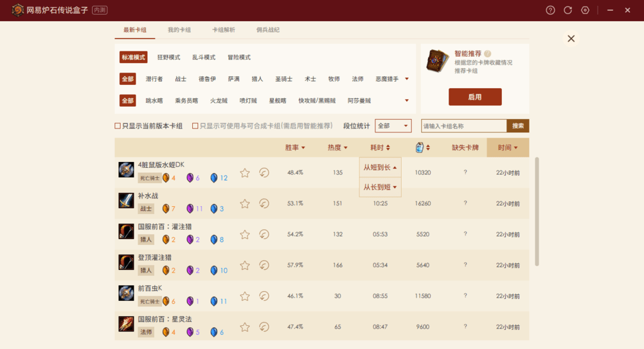Viewport: 644px width, 349px height.
Task: Open the help question mark icon
Action: (550, 10)
